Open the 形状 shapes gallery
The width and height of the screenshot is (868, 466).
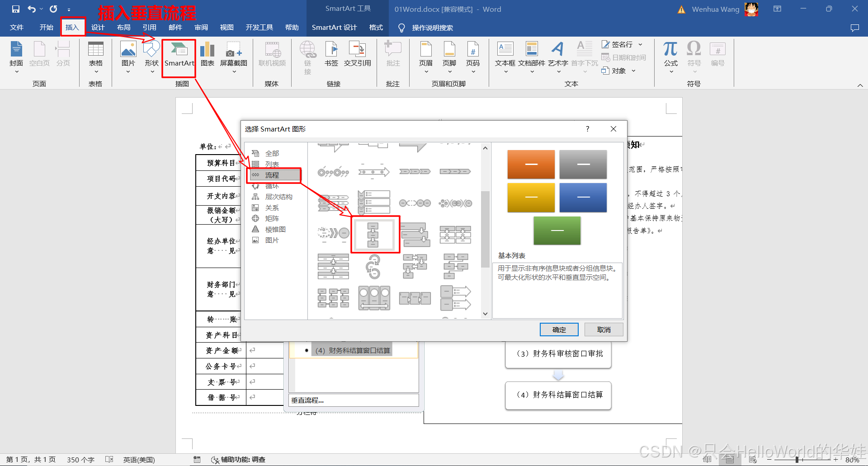pyautogui.click(x=151, y=57)
